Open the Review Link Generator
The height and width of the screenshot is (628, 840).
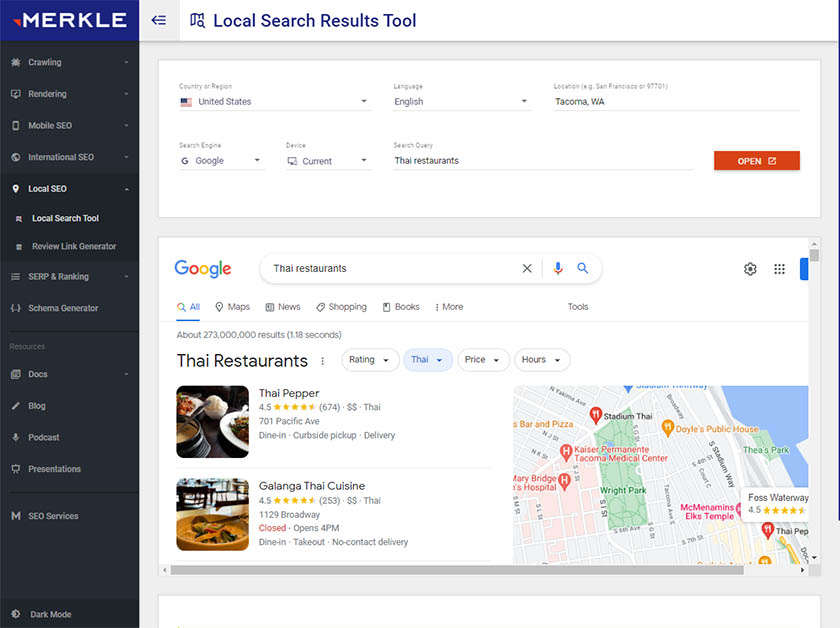(74, 246)
